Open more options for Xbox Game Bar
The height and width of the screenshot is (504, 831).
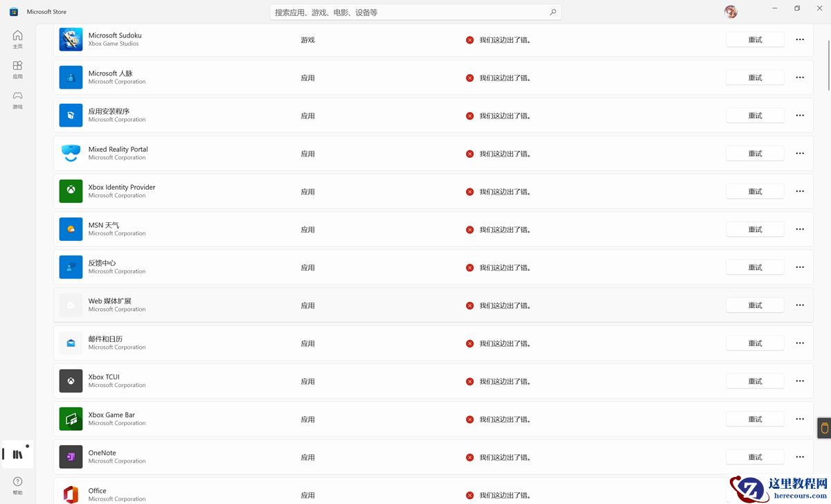click(800, 419)
